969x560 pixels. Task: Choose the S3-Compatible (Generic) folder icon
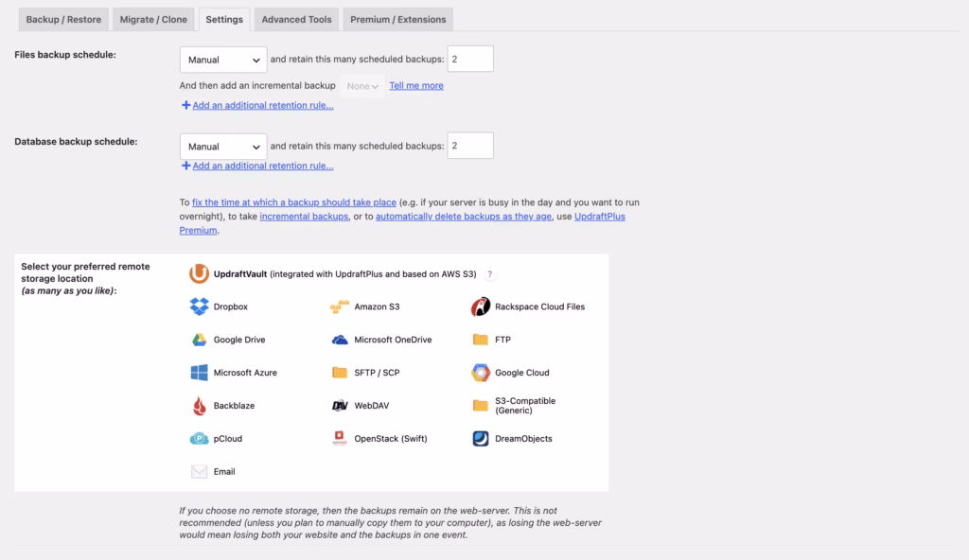[480, 406]
